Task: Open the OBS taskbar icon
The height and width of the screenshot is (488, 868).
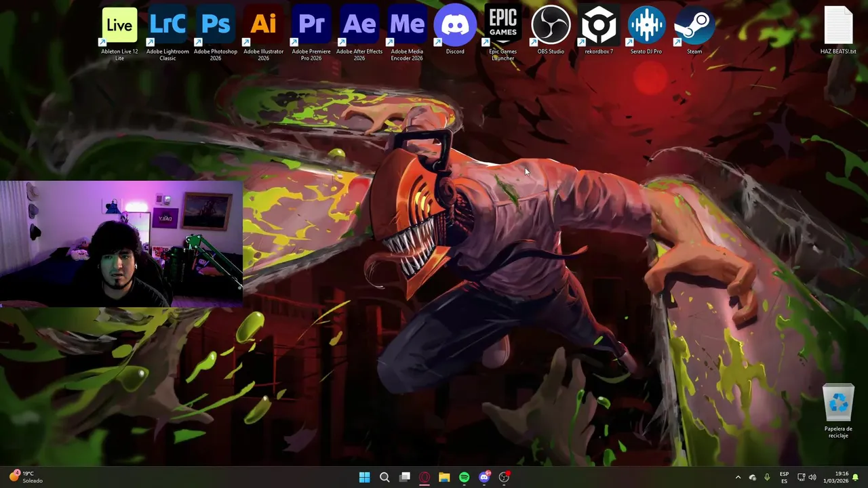Action: (504, 477)
